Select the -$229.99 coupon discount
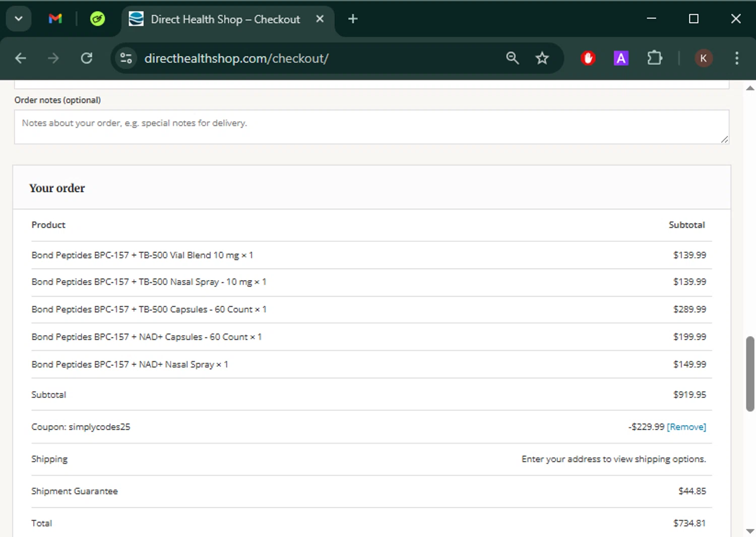Viewport: 756px width, 537px height. click(x=646, y=427)
